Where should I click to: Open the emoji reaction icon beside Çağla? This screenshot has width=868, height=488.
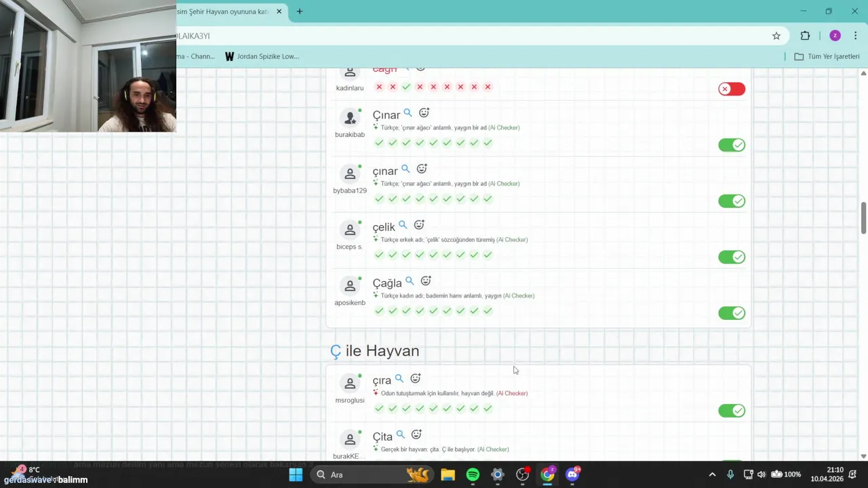[426, 281]
